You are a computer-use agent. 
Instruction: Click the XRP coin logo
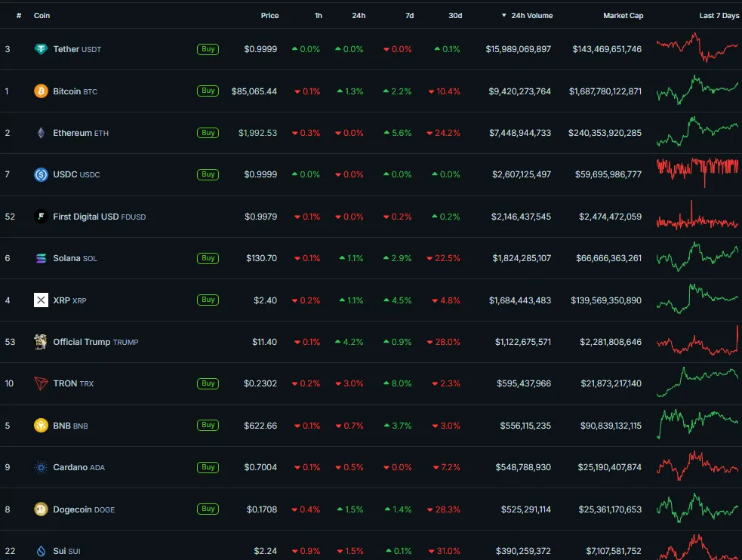pos(42,300)
